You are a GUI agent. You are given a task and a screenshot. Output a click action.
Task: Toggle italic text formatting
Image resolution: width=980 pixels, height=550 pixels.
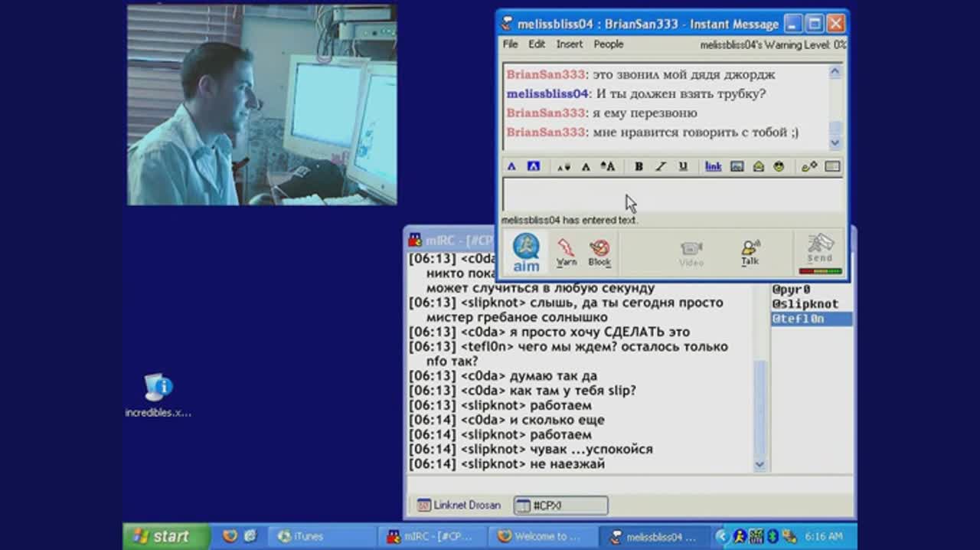click(x=661, y=166)
